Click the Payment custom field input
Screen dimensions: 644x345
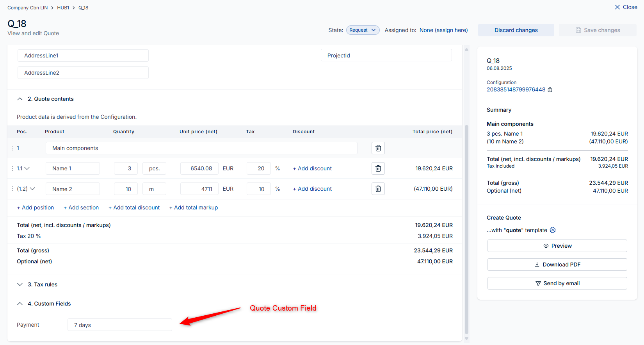tap(119, 325)
